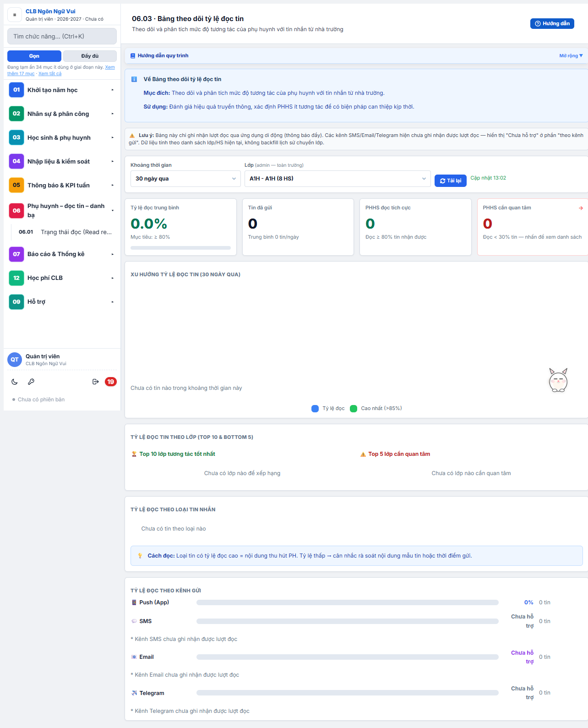Click the 07 Báo cáo badge icon

pyautogui.click(x=16, y=254)
